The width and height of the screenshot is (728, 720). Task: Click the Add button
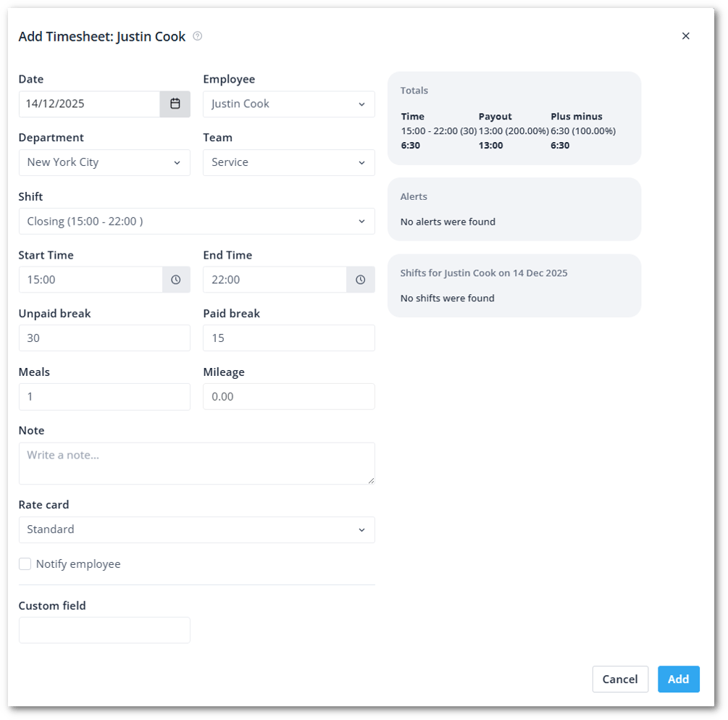point(678,679)
